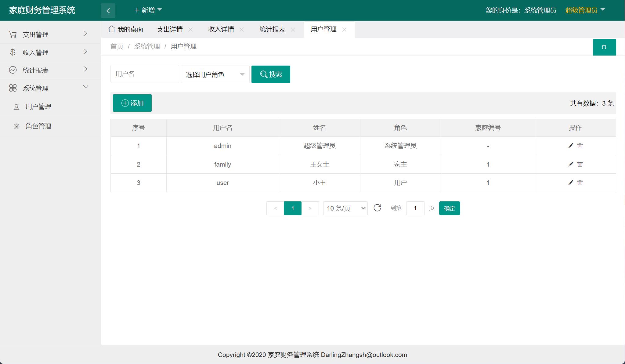Refresh the table with the reload icon

pos(378,208)
